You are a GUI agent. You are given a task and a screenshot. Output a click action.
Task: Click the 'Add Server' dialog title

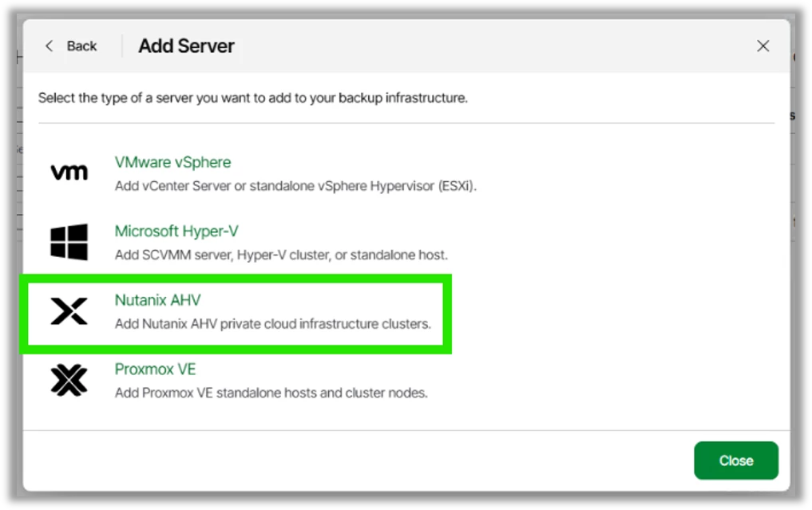186,46
